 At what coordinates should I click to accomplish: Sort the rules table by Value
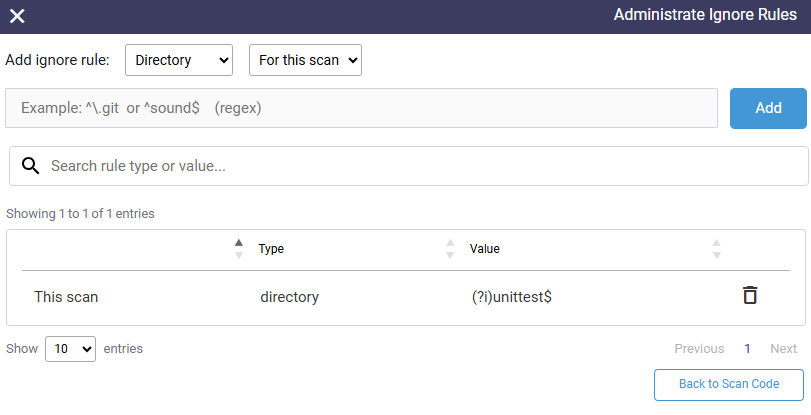click(x=716, y=248)
